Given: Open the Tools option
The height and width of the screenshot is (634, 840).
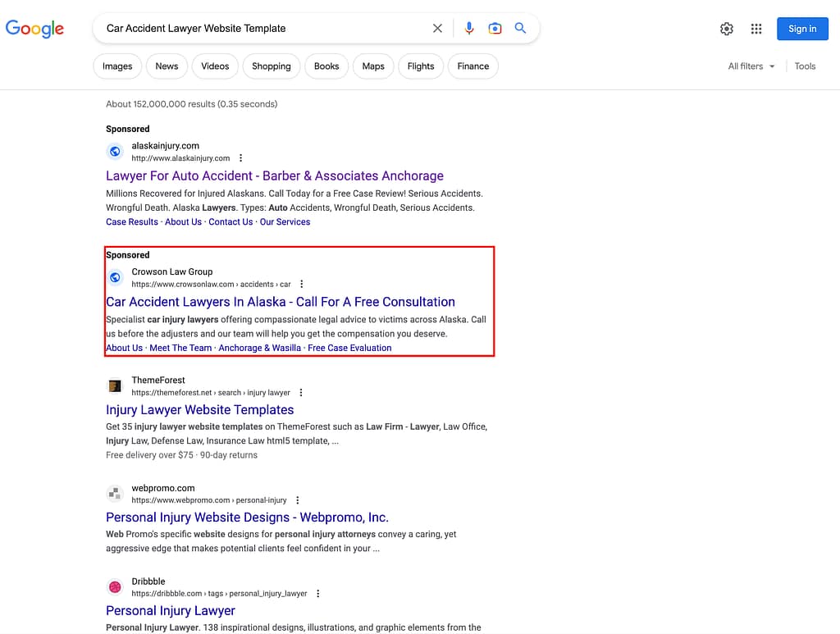Looking at the screenshot, I should [805, 66].
